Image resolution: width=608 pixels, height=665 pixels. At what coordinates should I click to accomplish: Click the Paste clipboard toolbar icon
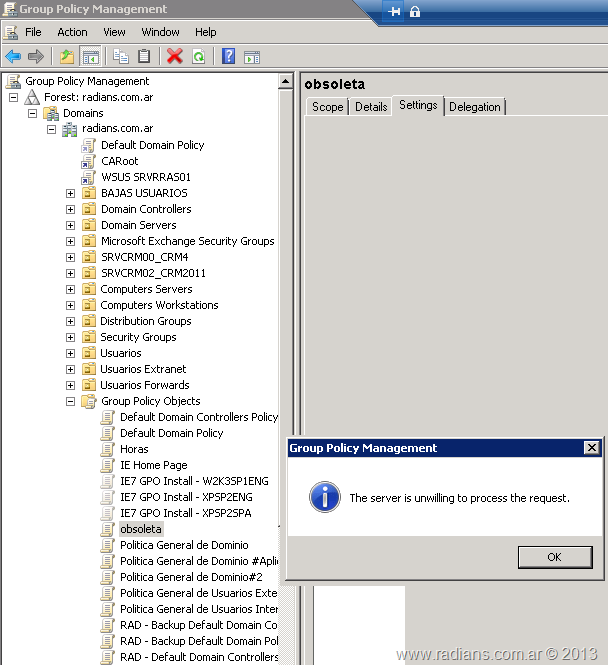144,56
